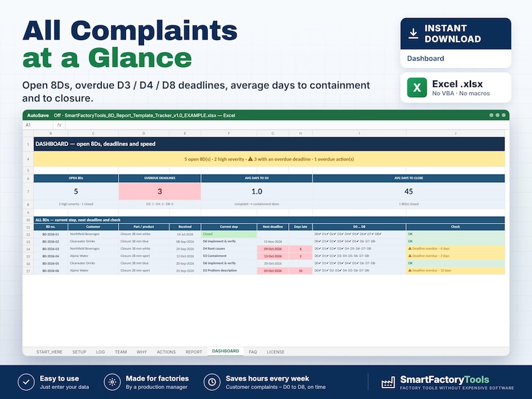Click the warning triangle in the 2 days overdue check

(410, 256)
